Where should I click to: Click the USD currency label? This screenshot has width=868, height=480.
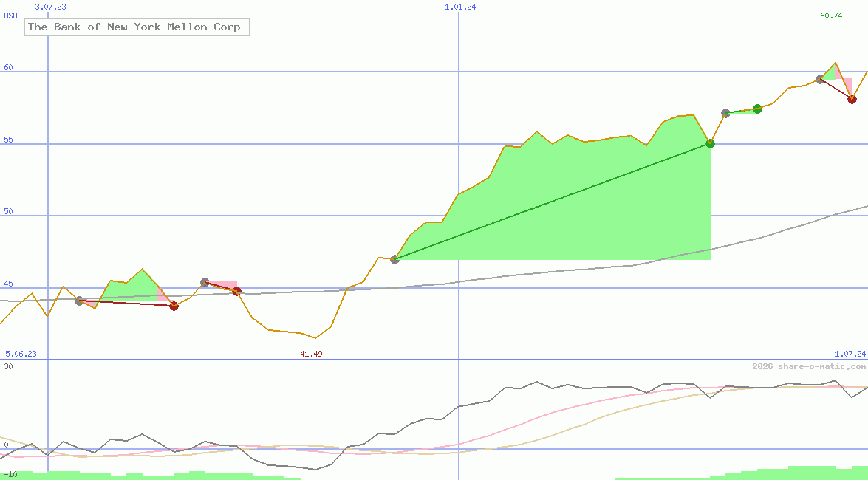pos(10,16)
